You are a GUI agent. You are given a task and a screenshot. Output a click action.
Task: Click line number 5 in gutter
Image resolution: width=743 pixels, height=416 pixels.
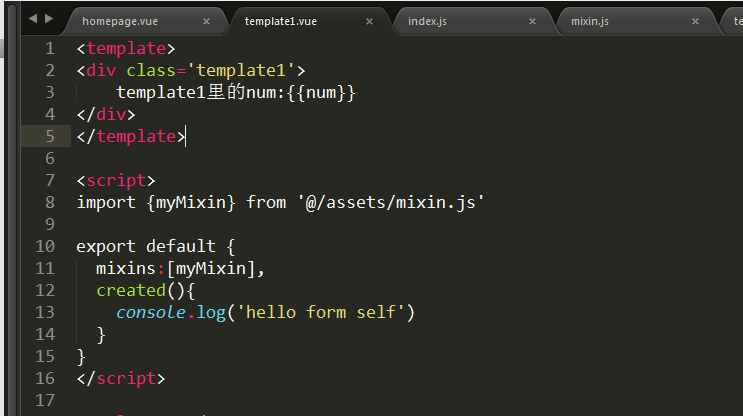(x=50, y=136)
